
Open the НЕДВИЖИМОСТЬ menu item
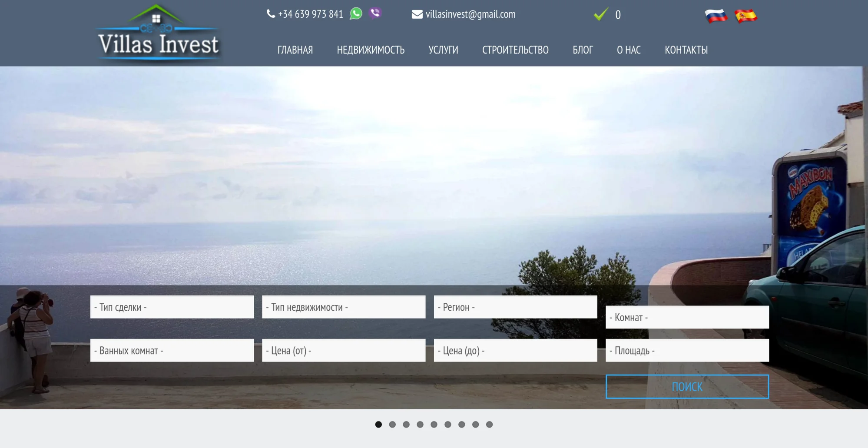pyautogui.click(x=371, y=50)
